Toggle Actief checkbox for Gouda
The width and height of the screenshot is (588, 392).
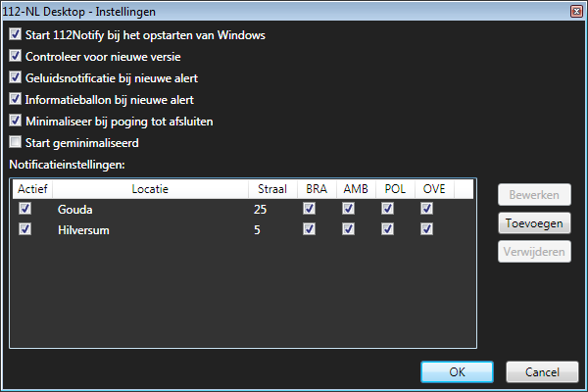(25, 209)
